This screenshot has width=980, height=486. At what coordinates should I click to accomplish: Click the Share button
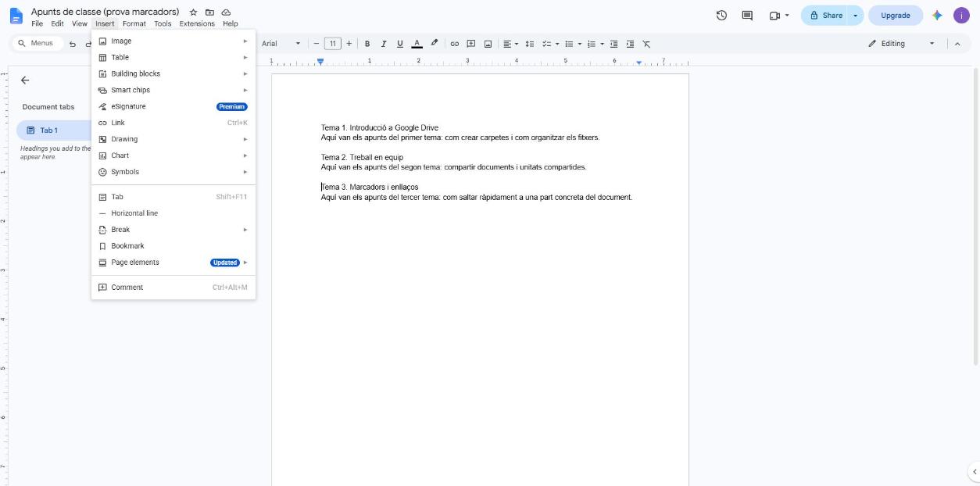[x=825, y=15]
